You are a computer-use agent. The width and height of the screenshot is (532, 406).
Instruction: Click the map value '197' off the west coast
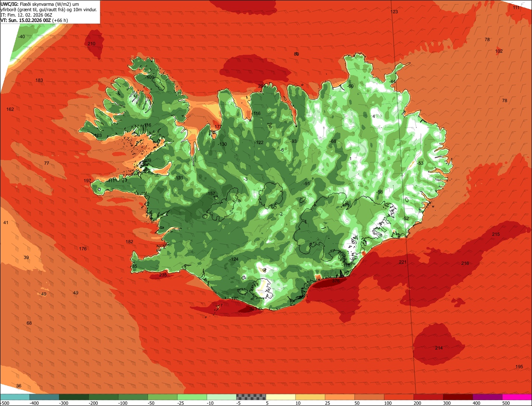[x=87, y=181]
